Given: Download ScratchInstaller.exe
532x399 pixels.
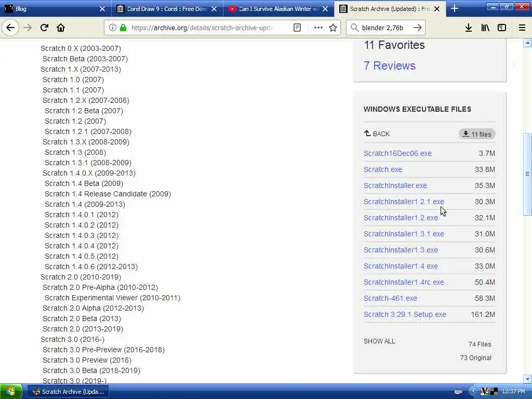Looking at the screenshot, I should click(x=395, y=185).
